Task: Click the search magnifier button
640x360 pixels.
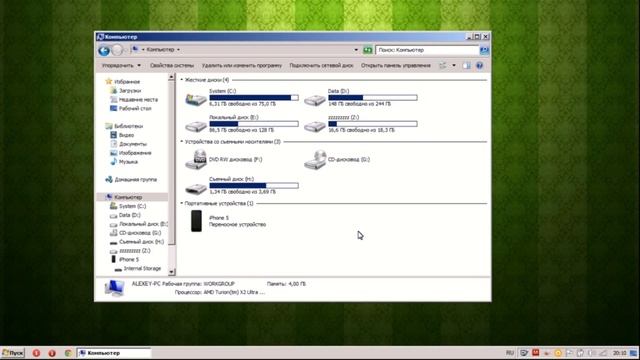Action: click(484, 50)
